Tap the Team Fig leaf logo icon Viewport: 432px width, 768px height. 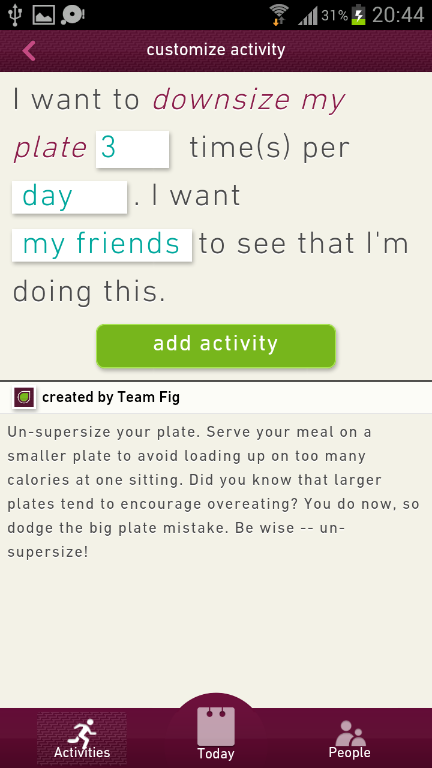(24, 397)
